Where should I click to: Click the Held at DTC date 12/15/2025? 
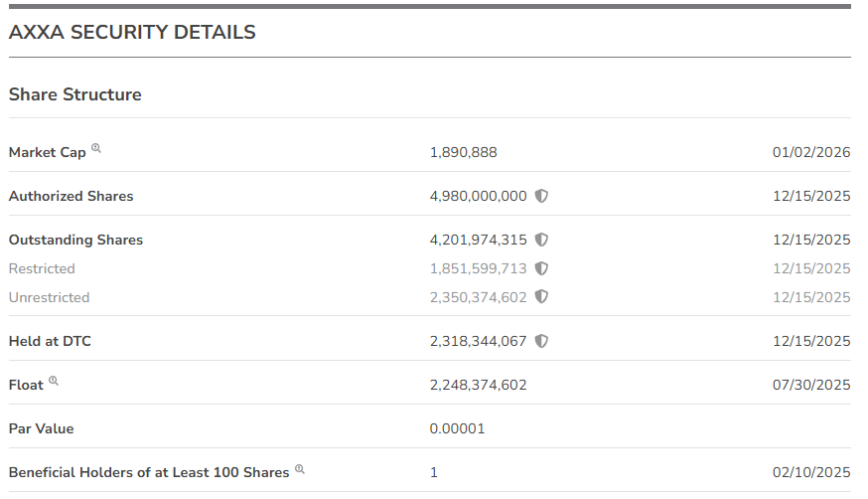[811, 341]
